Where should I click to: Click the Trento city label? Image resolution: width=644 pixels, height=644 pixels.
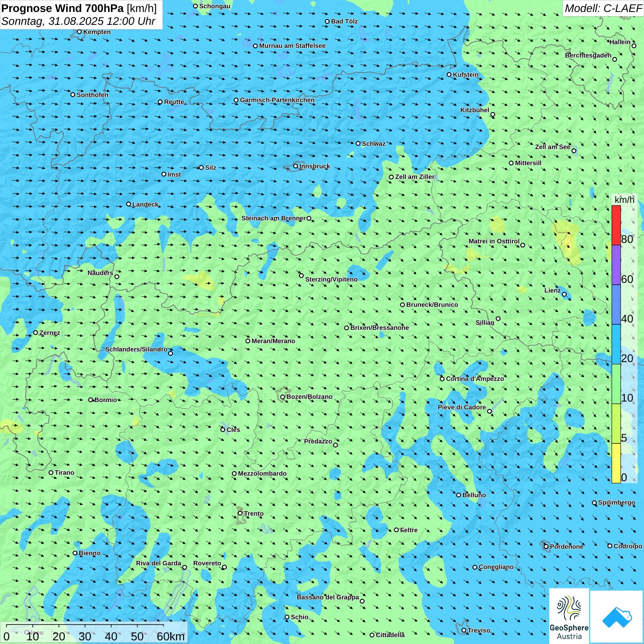click(x=254, y=513)
